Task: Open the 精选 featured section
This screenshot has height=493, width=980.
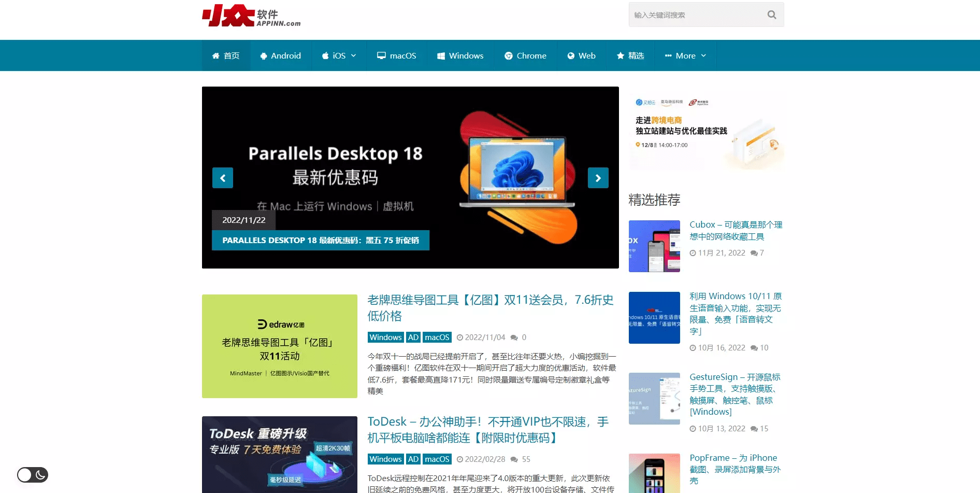Action: 630,55
